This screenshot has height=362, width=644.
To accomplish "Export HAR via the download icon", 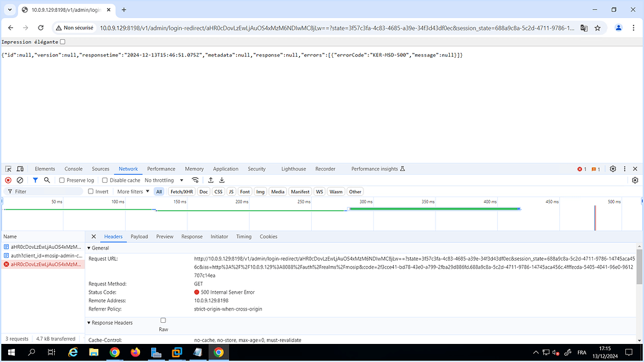I will point(222,180).
